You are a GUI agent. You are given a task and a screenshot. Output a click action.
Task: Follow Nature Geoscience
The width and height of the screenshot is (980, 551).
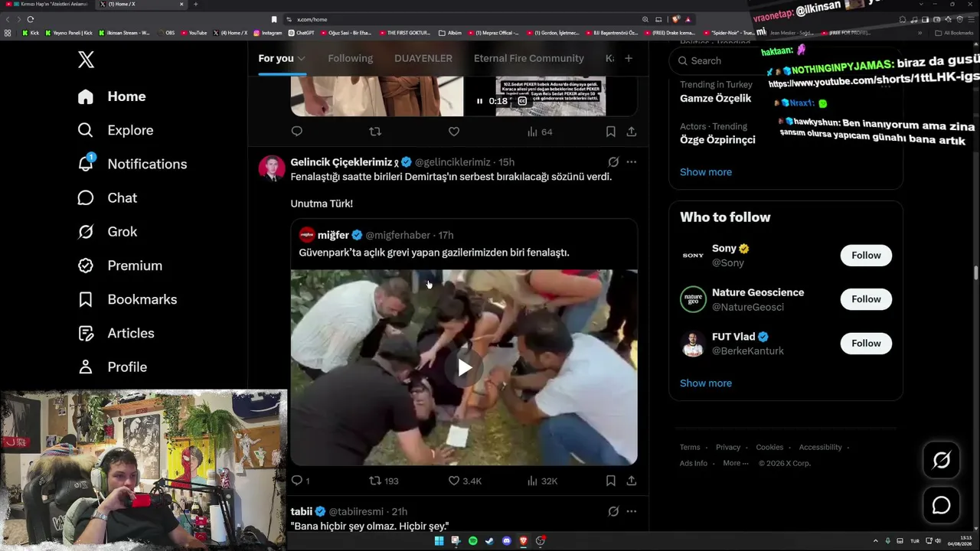pos(866,299)
